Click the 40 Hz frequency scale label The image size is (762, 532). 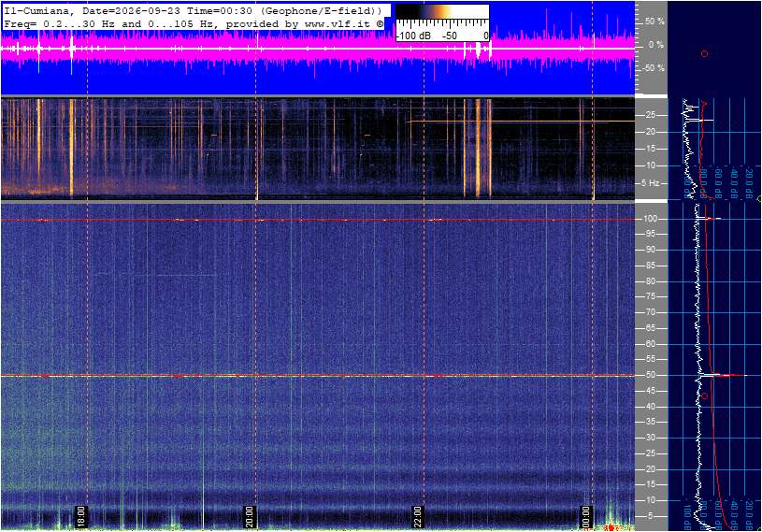[650, 407]
